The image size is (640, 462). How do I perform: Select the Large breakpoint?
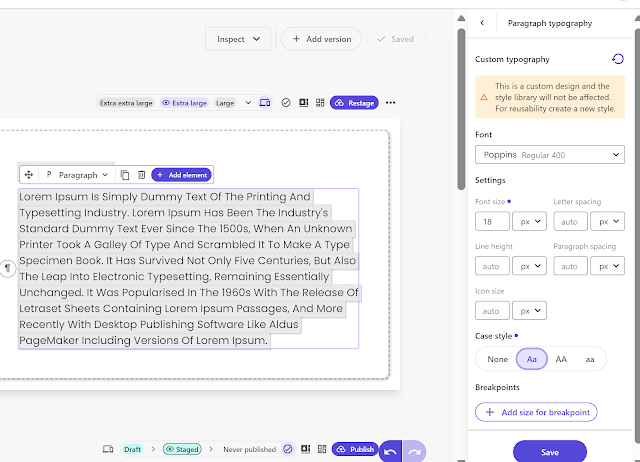coord(225,103)
